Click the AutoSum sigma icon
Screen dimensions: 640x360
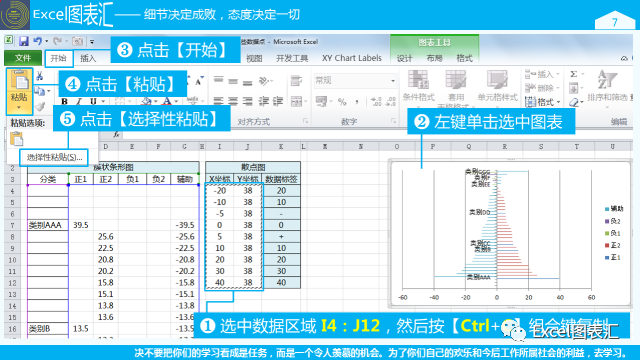pyautogui.click(x=573, y=74)
